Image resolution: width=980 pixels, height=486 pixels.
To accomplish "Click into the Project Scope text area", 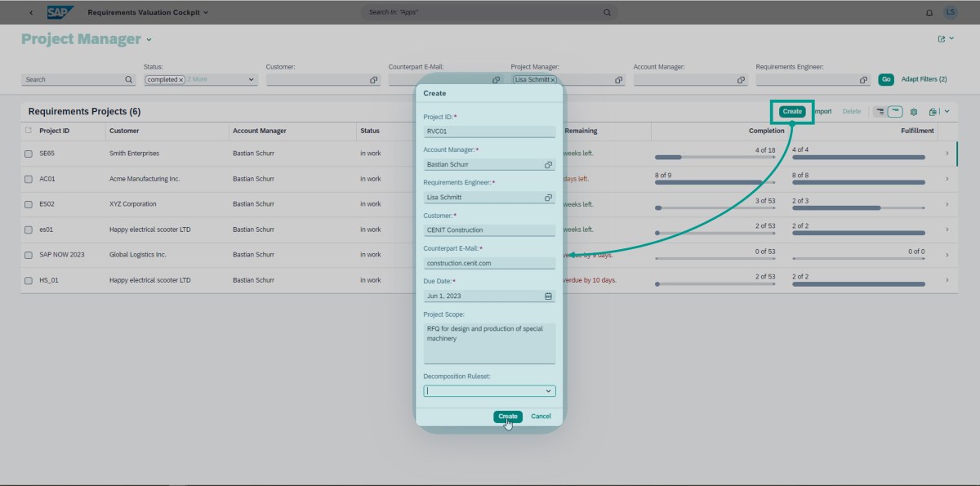I will (489, 343).
